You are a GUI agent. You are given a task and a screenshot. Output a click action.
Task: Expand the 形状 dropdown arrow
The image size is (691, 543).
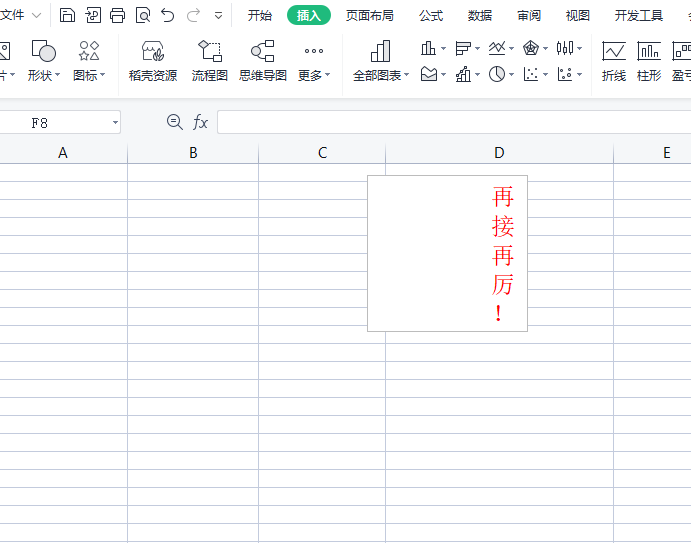pos(57,75)
